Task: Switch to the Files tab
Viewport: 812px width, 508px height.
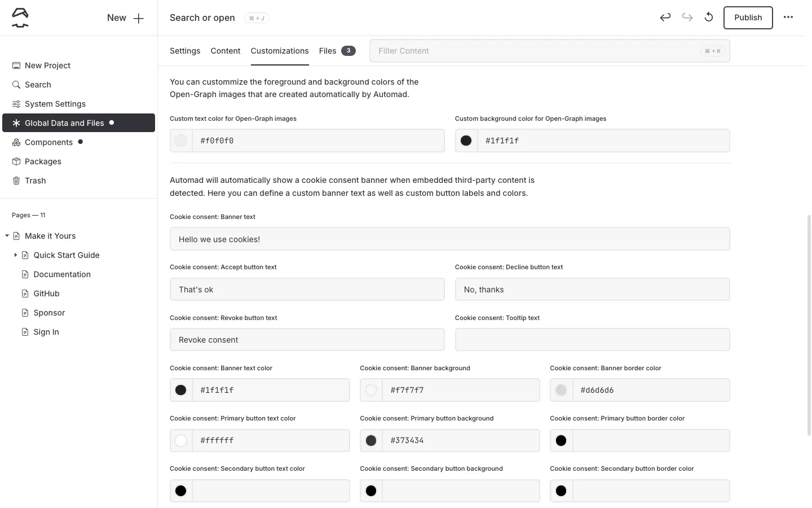Action: click(328, 51)
